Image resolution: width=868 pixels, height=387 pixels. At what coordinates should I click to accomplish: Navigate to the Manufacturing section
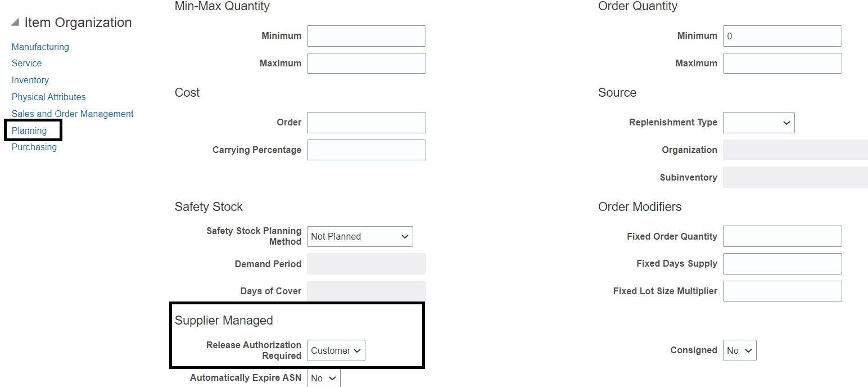(x=40, y=47)
